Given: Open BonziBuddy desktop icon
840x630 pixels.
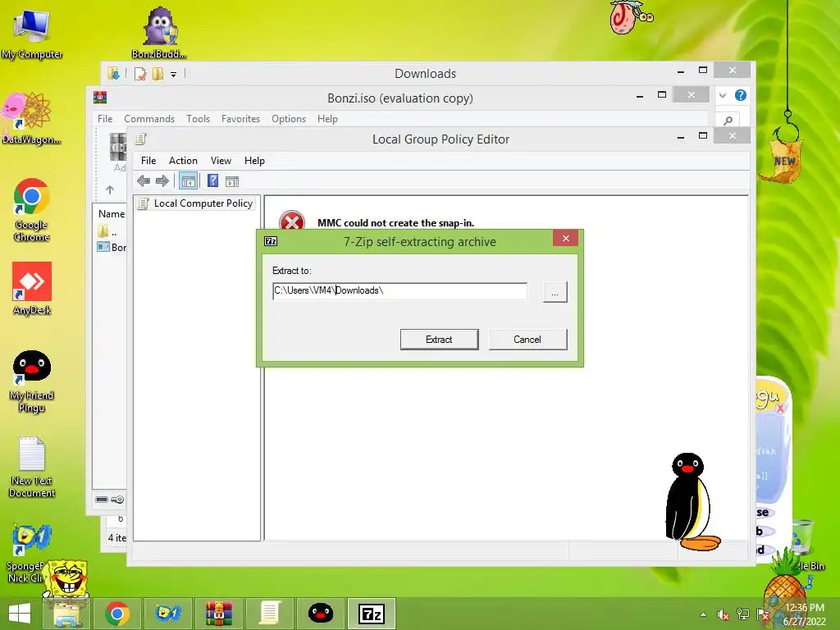Looking at the screenshot, I should [160, 32].
